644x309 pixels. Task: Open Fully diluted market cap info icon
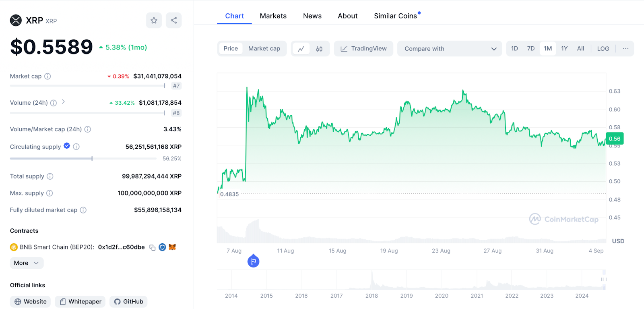(83, 210)
